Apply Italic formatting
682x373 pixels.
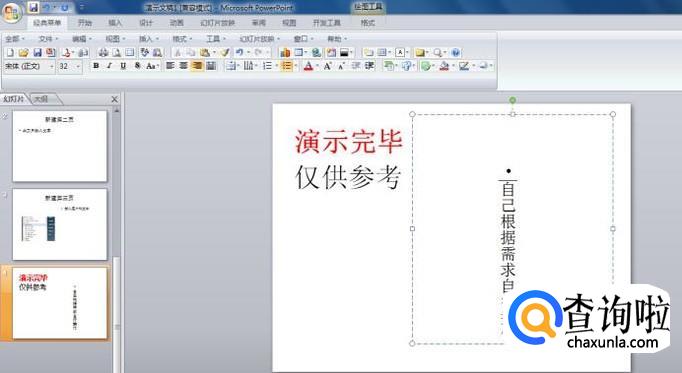point(109,66)
